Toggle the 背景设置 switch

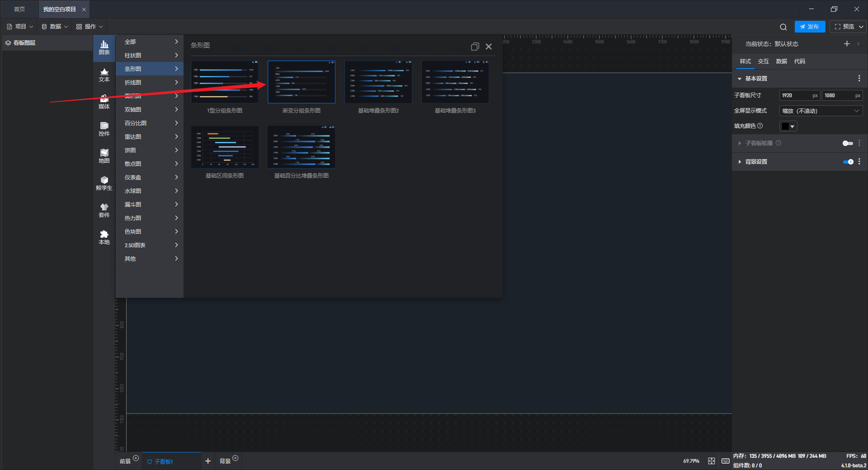[848, 162]
